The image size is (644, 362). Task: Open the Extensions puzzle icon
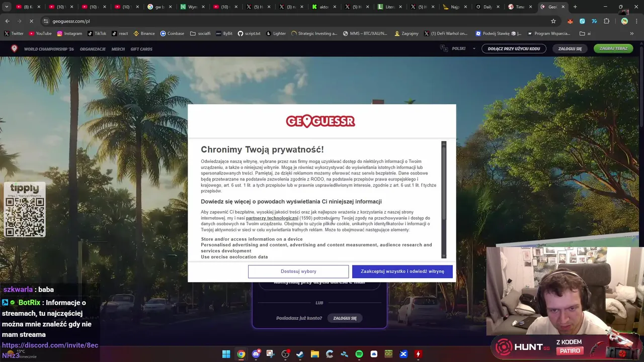click(x=606, y=21)
